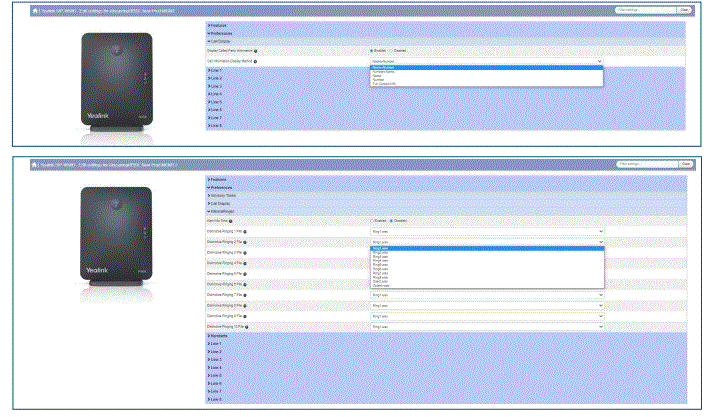Open the info icon beside Distinctive Ringing 5 File

pyautogui.click(x=245, y=274)
